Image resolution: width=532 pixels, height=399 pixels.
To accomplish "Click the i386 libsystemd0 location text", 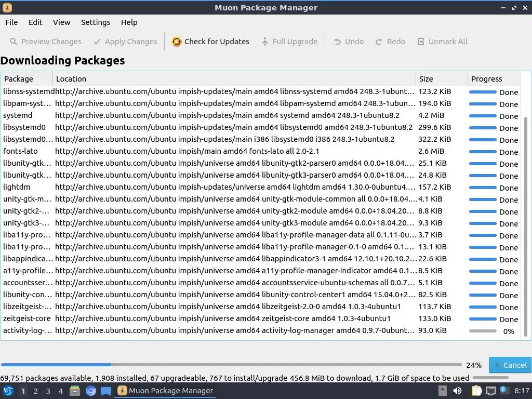I will 224,139.
